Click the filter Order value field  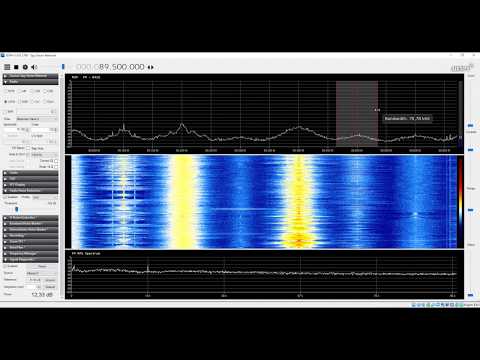coord(44,129)
